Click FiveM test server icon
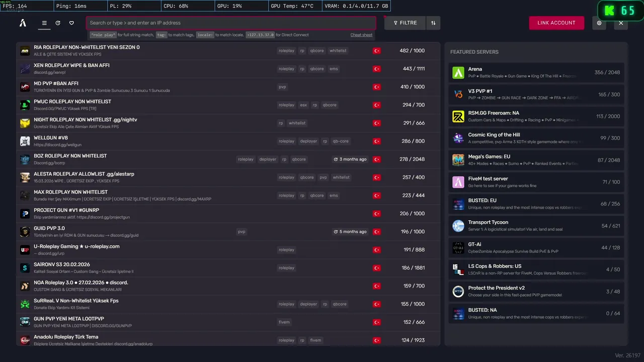This screenshot has width=644, height=362. coord(458,182)
